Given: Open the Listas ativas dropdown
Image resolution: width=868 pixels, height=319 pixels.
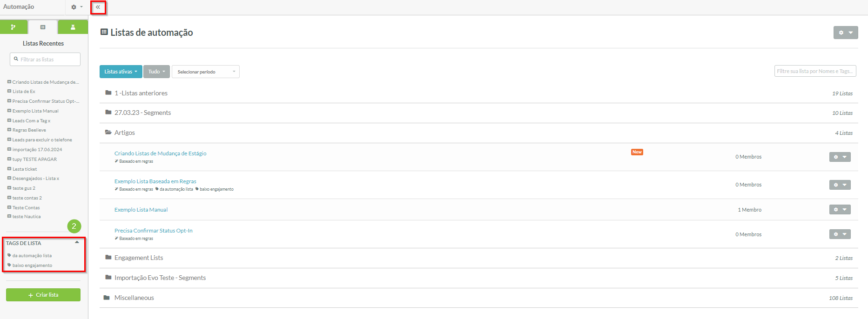Looking at the screenshot, I should point(121,72).
